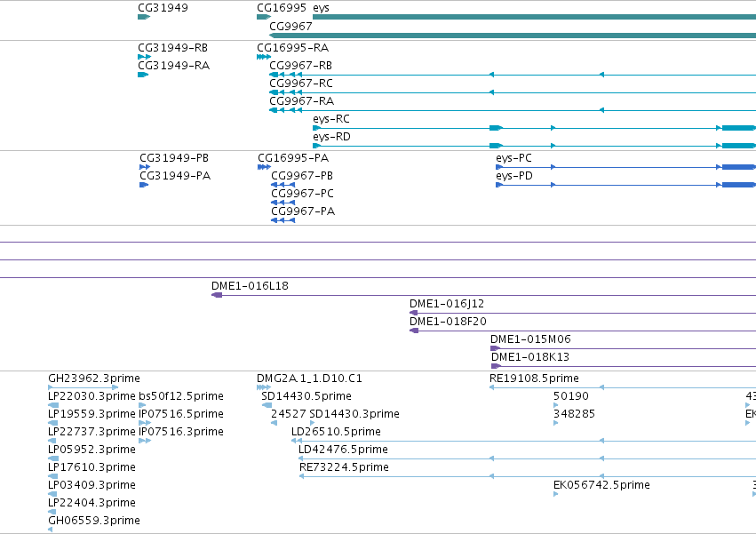Select the SD14430.5prime EST label
The width and height of the screenshot is (756, 534).
306,396
